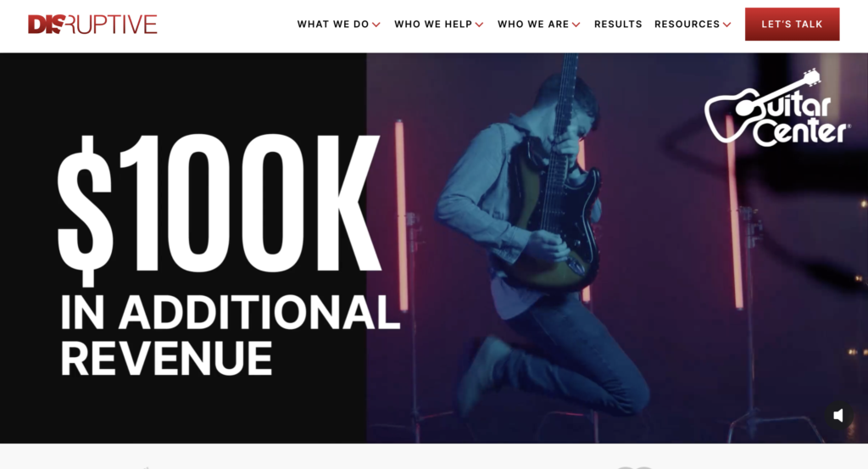The image size is (868, 469).
Task: Click the red arrow next to Who We Help
Action: pos(480,25)
